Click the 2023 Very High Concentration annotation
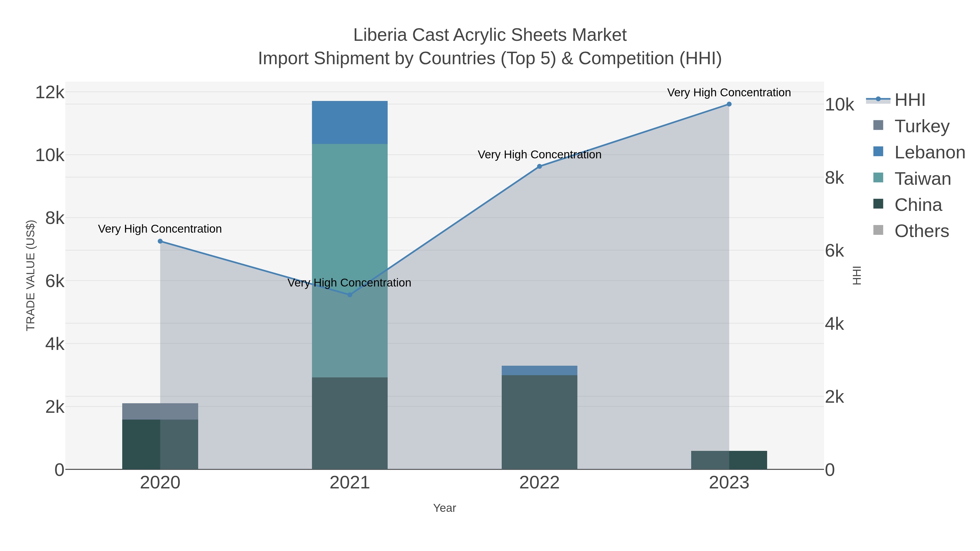The width and height of the screenshot is (980, 551). [x=729, y=93]
